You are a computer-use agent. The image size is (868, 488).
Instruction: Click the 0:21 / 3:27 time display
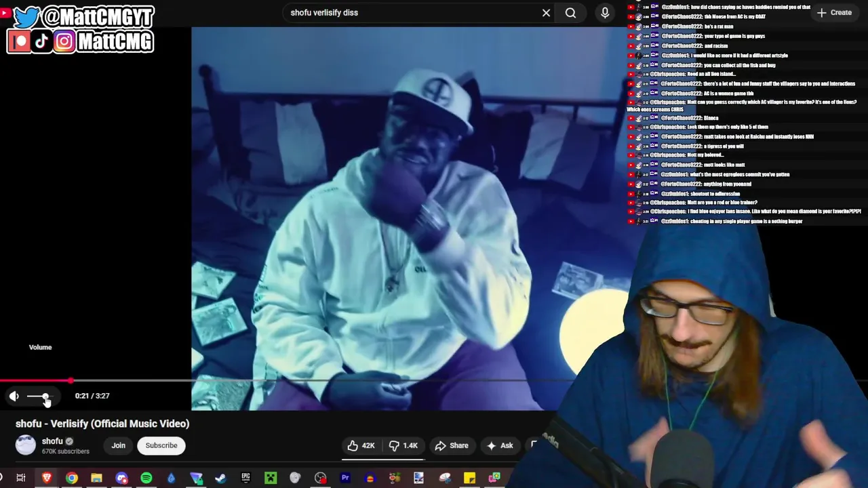92,396
